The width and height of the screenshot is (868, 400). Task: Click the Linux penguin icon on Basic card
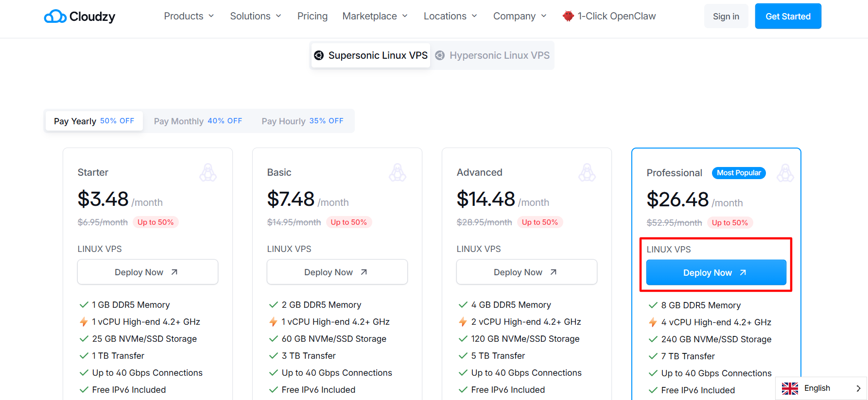tap(398, 172)
